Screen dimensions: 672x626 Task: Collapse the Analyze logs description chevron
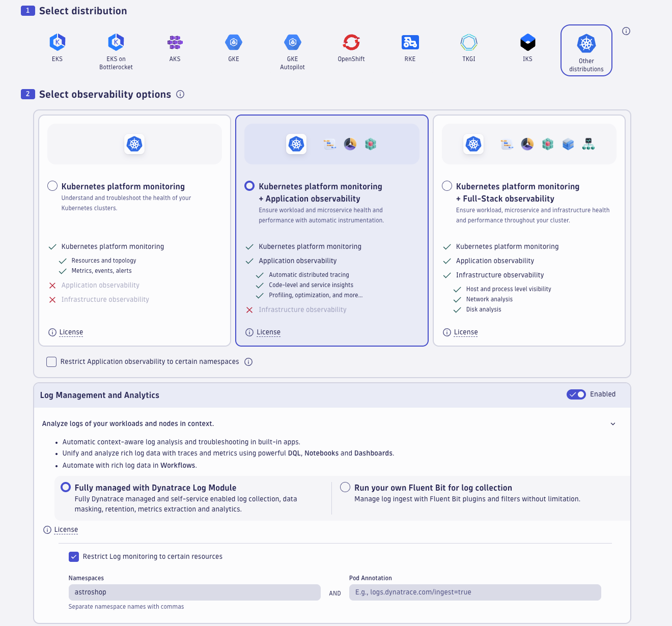(613, 424)
